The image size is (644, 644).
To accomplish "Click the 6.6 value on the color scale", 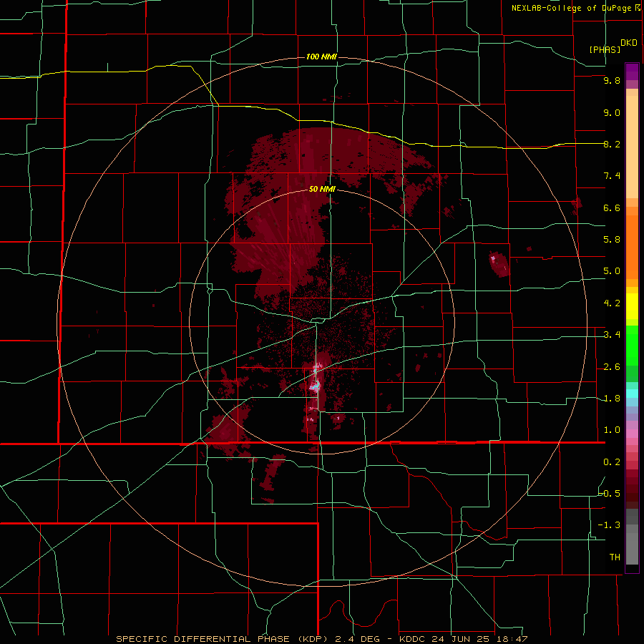I will pyautogui.click(x=612, y=208).
